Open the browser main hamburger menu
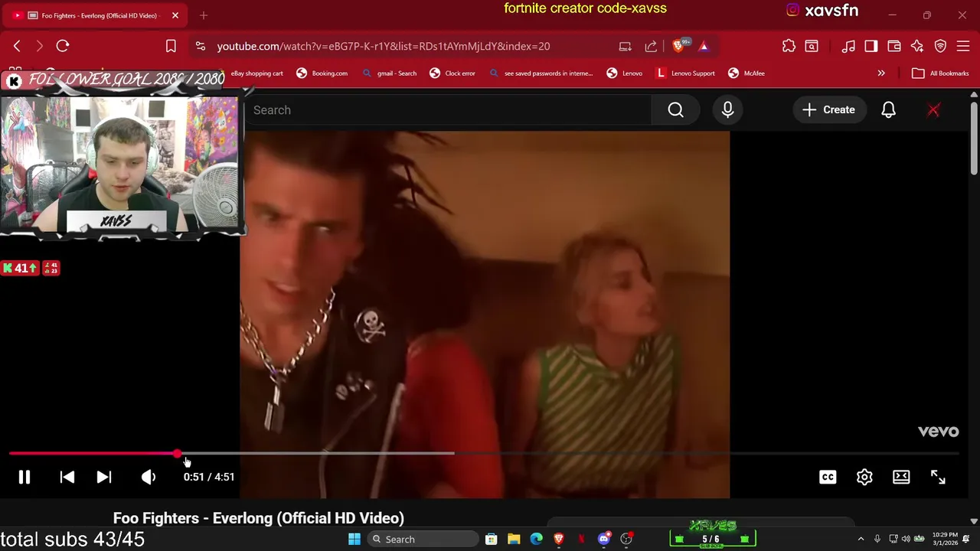The width and height of the screenshot is (980, 551). [963, 47]
